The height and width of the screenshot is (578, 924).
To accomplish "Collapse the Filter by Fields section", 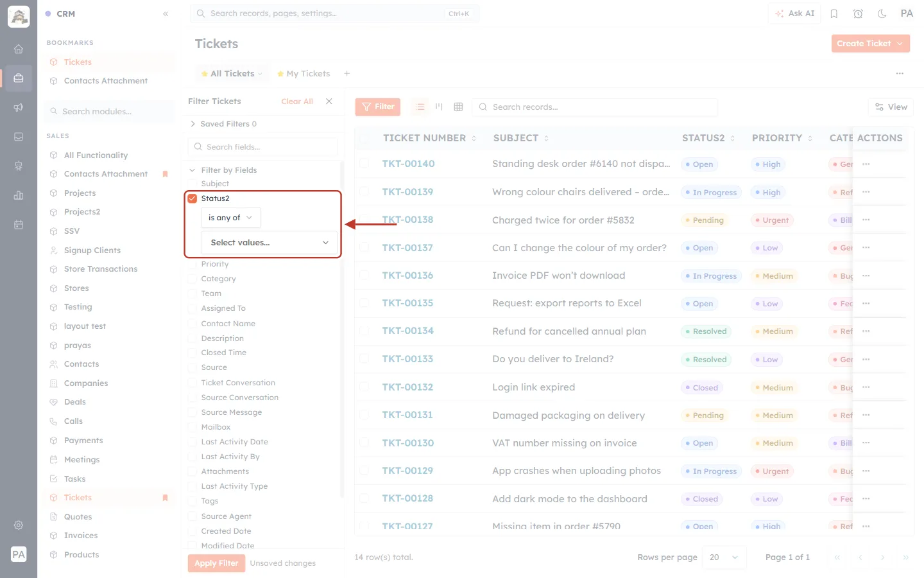I will pos(223,170).
